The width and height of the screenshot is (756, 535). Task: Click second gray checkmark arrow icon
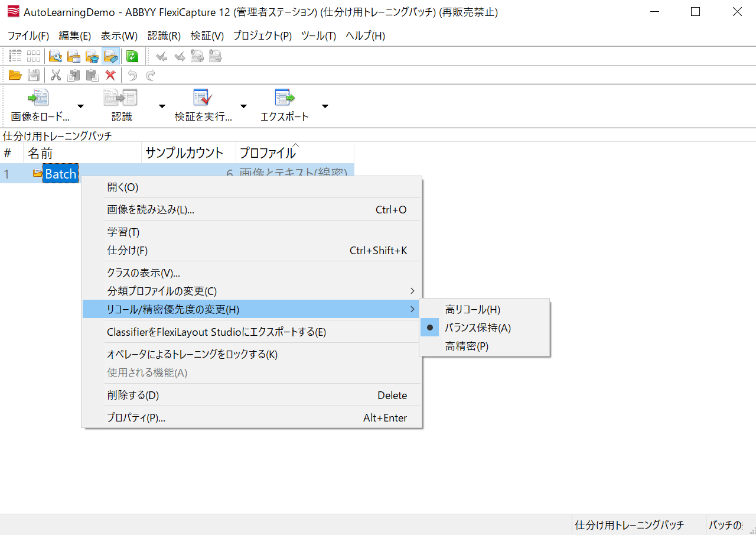(180, 56)
